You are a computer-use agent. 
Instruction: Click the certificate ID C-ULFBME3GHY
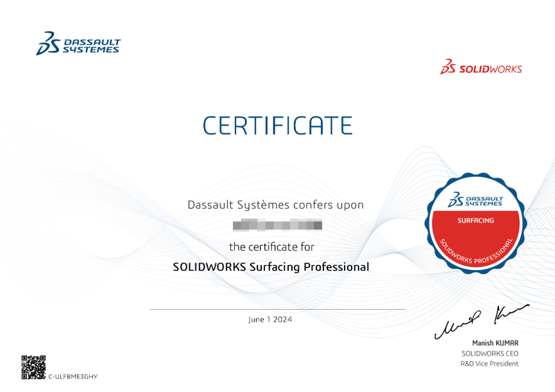(73, 377)
